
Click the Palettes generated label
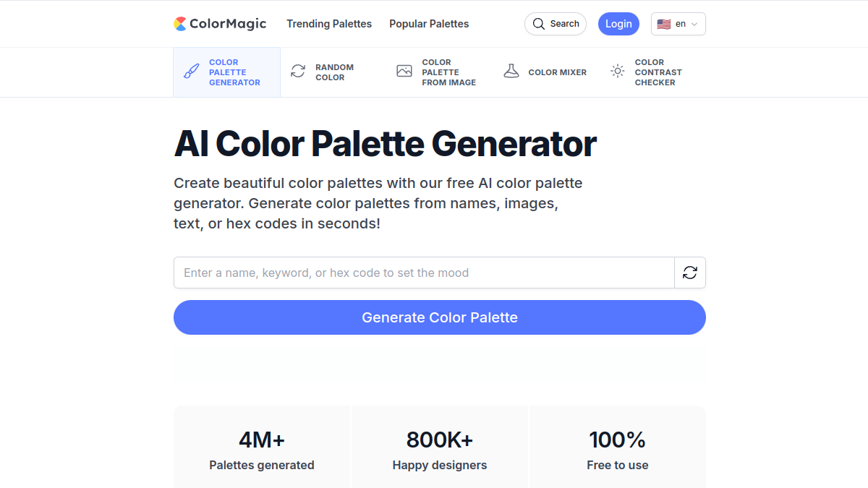click(262, 465)
